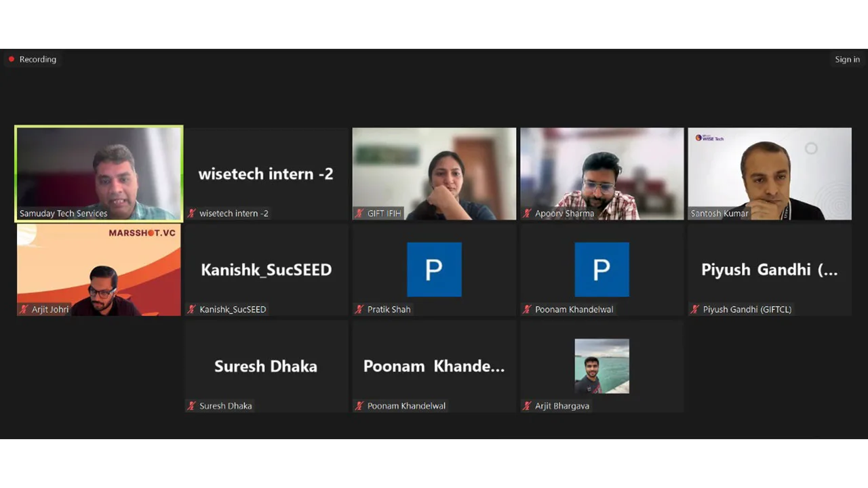The height and width of the screenshot is (488, 868).
Task: Click the large 'Poonam Khande...' name text
Action: coord(434,366)
